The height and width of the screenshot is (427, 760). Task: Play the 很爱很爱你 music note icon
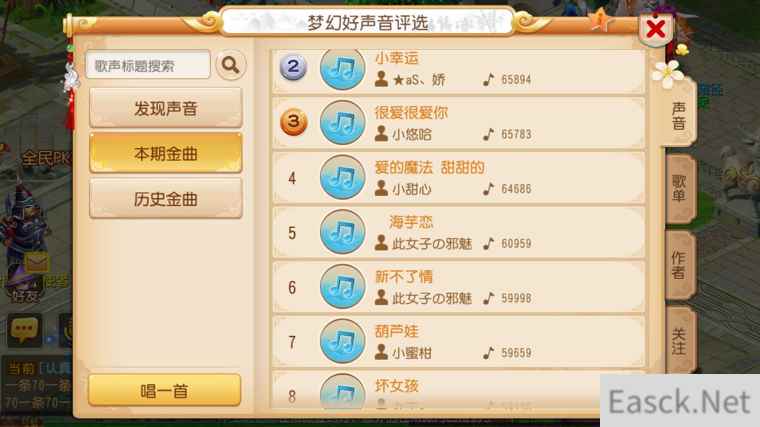pyautogui.click(x=343, y=123)
